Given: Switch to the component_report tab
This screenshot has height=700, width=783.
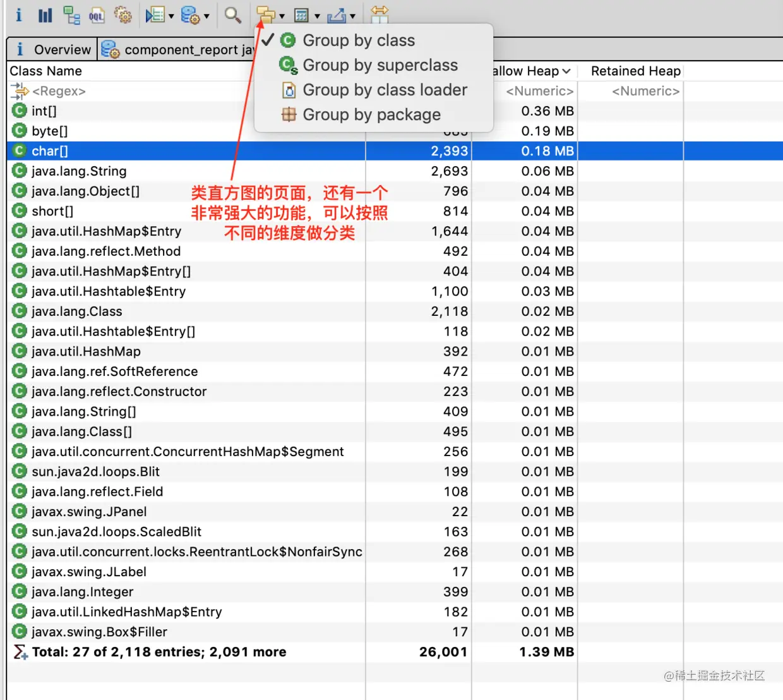Looking at the screenshot, I should pyautogui.click(x=177, y=49).
